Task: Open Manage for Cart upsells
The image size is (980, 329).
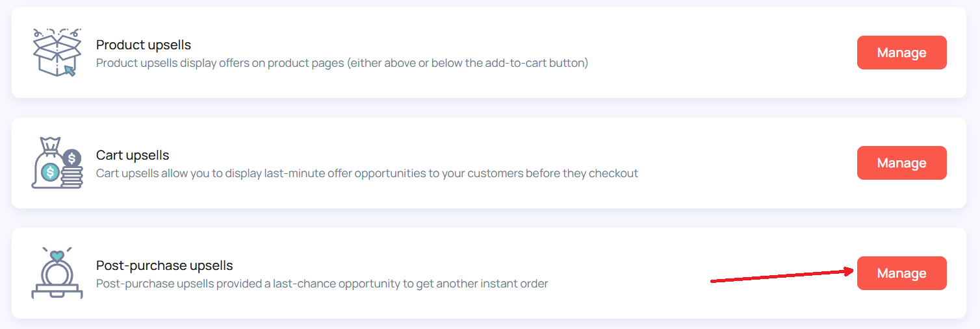Action: (901, 163)
